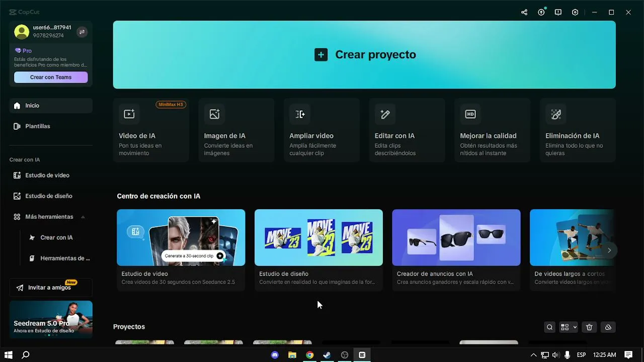
Task: Open the circled up-arrow icon in the title bar
Action: click(x=541, y=13)
